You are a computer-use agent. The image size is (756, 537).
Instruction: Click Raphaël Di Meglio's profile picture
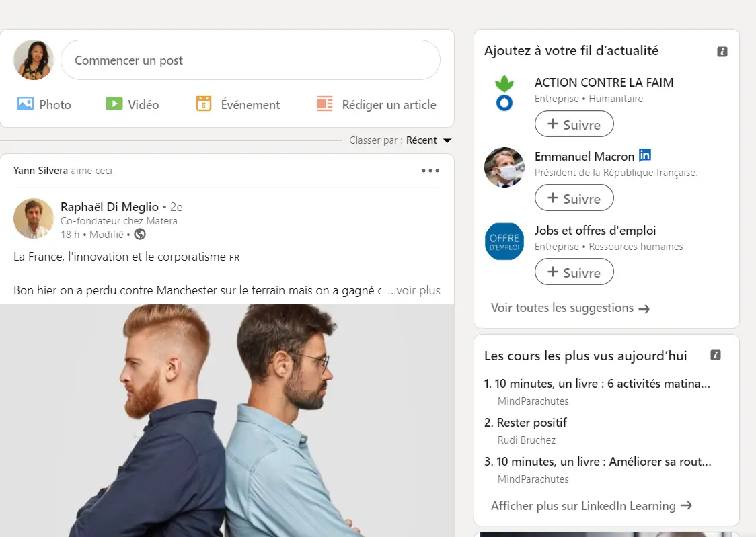[33, 218]
